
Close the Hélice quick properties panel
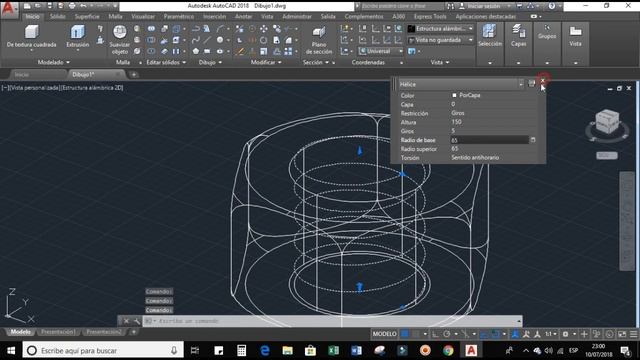pos(542,81)
